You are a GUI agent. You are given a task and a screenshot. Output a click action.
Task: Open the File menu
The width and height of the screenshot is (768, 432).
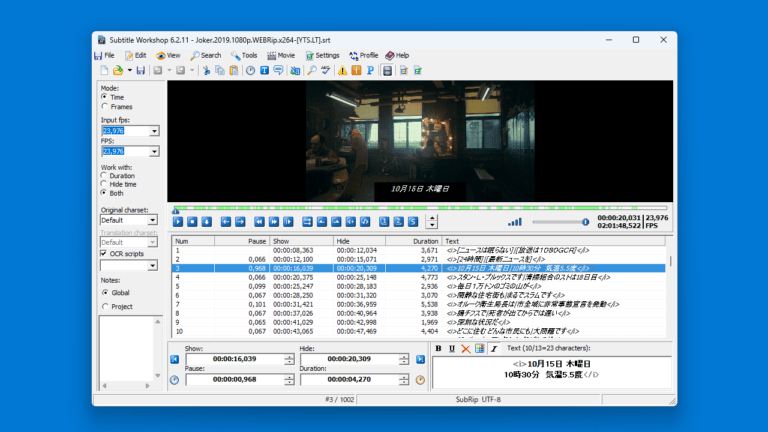tap(104, 55)
